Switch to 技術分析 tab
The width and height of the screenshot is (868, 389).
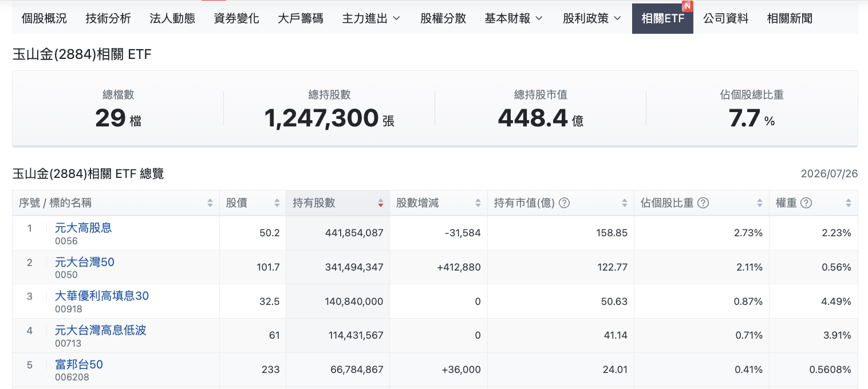pos(108,18)
